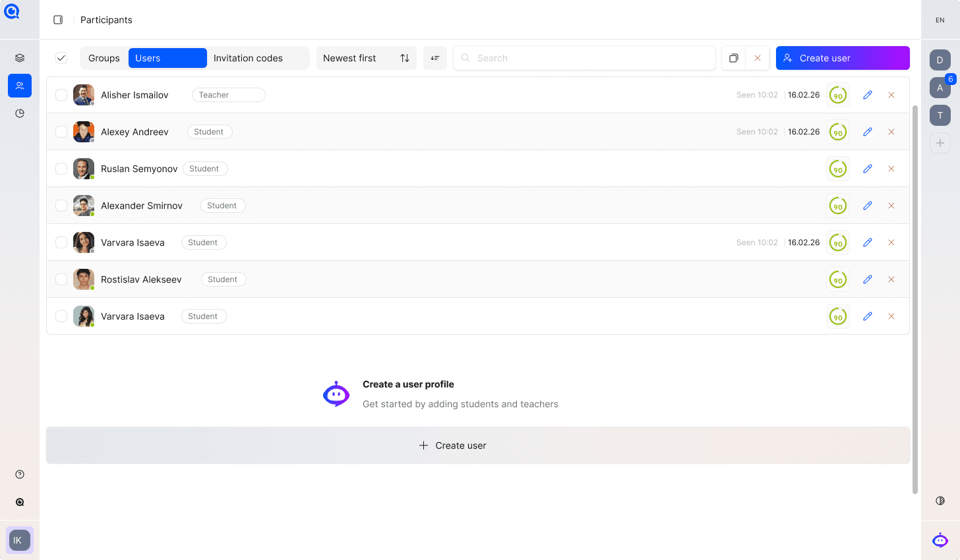The width and height of the screenshot is (960, 560).
Task: Edit Rostislav Alekseev with pencil icon
Action: coord(868,279)
